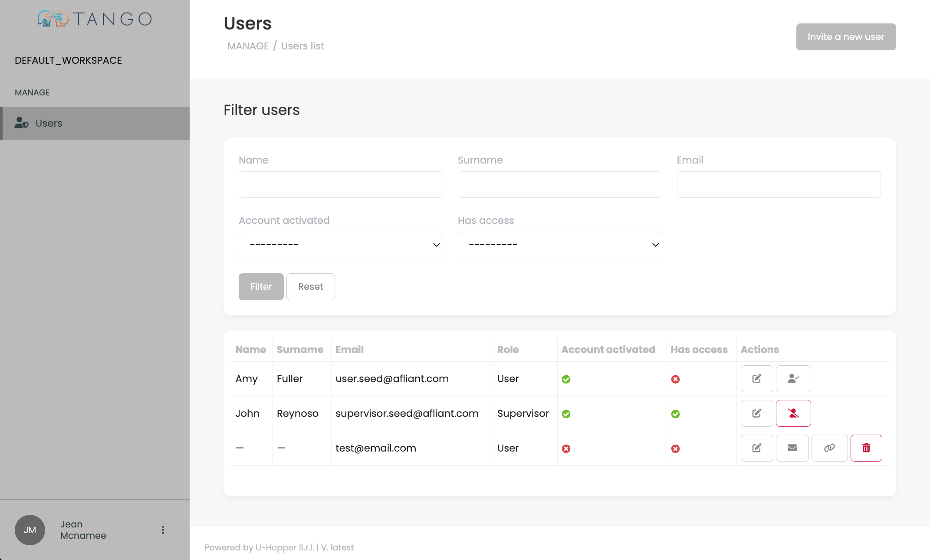Image resolution: width=930 pixels, height=560 pixels.
Task: Copy invite link icon for test@email.com row
Action: point(829,448)
